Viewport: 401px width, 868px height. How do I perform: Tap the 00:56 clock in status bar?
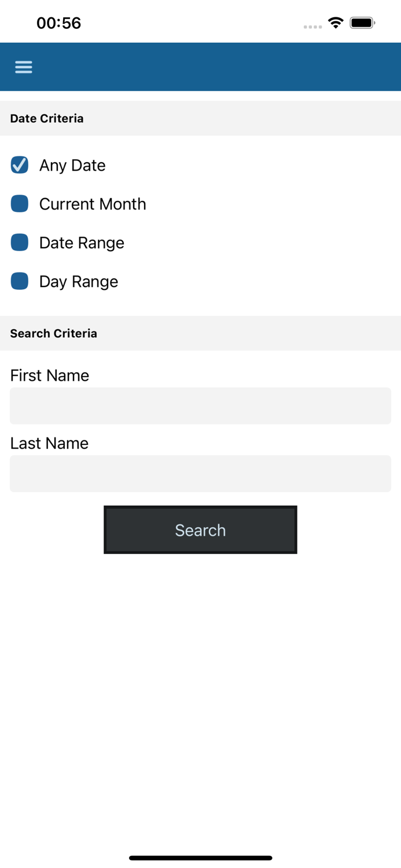coord(58,23)
